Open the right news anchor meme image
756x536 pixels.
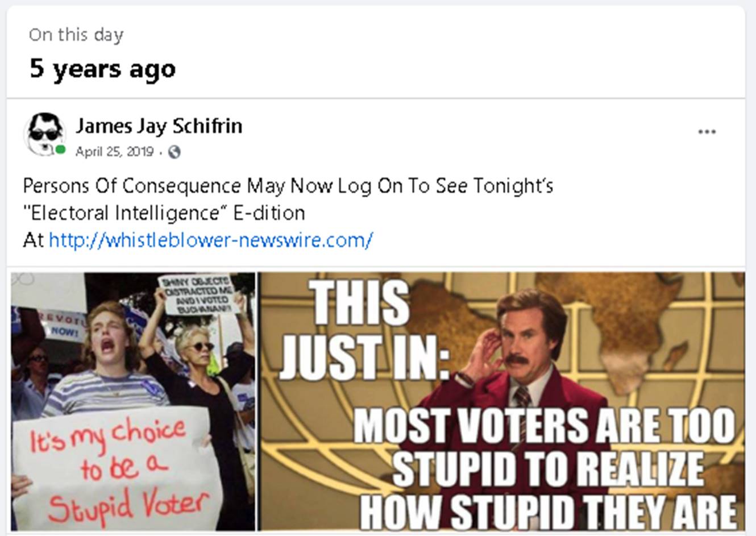coord(502,401)
